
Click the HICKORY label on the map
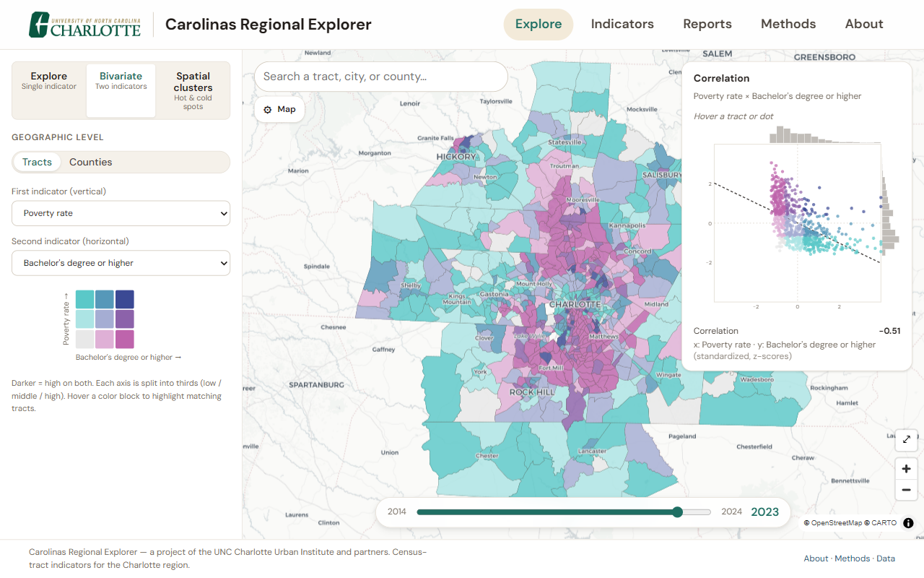click(456, 157)
